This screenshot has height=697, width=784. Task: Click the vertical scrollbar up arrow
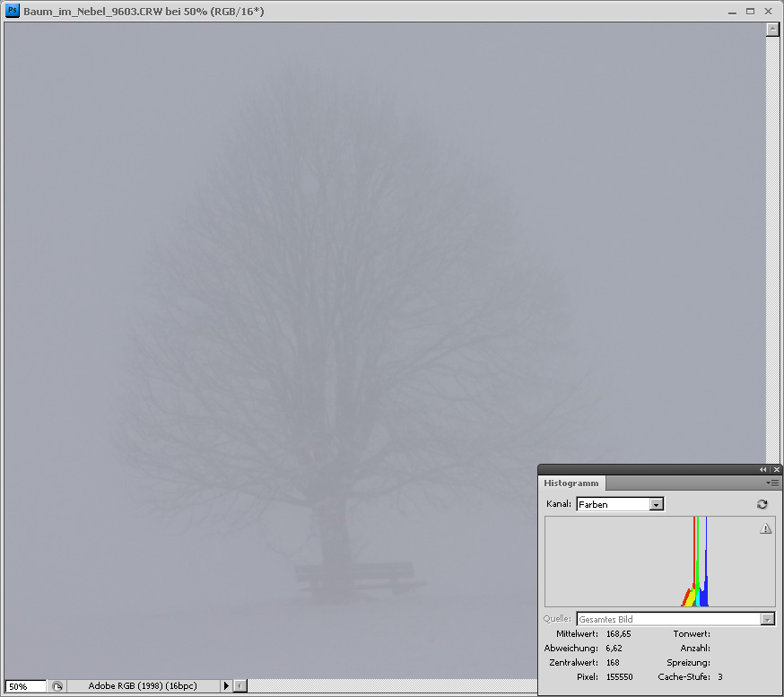pos(772,29)
